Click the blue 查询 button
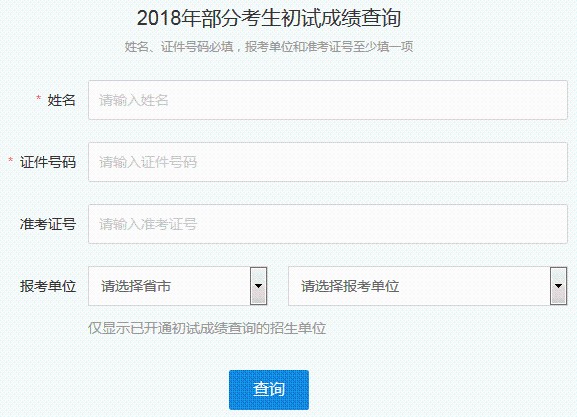 click(269, 390)
